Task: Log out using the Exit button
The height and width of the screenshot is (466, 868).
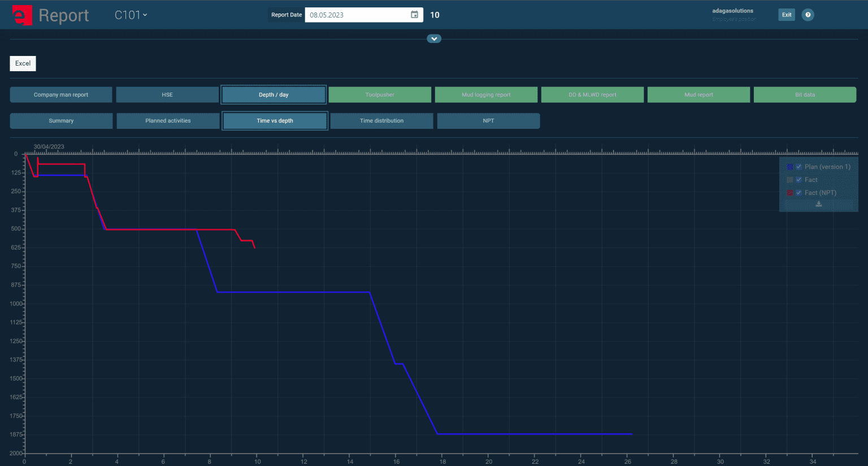Action: pyautogui.click(x=787, y=15)
